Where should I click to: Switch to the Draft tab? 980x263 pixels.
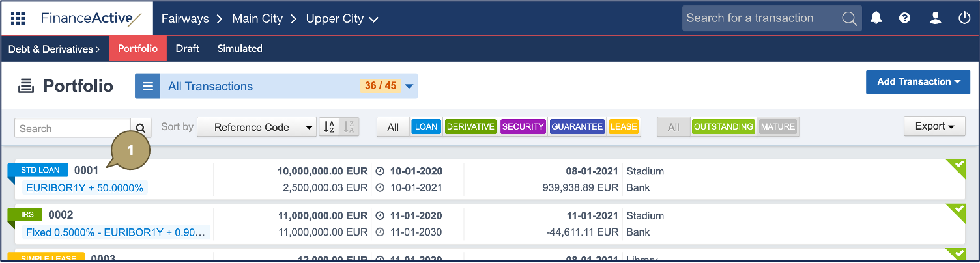point(188,48)
